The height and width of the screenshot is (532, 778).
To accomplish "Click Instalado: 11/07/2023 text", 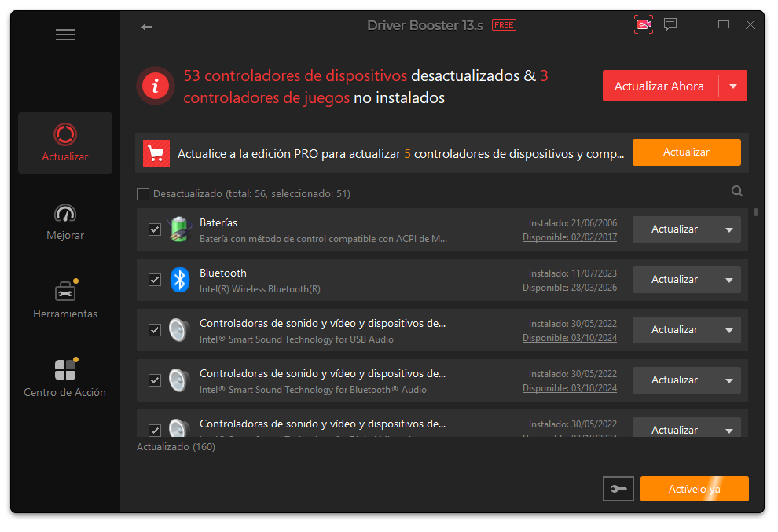I will click(573, 273).
